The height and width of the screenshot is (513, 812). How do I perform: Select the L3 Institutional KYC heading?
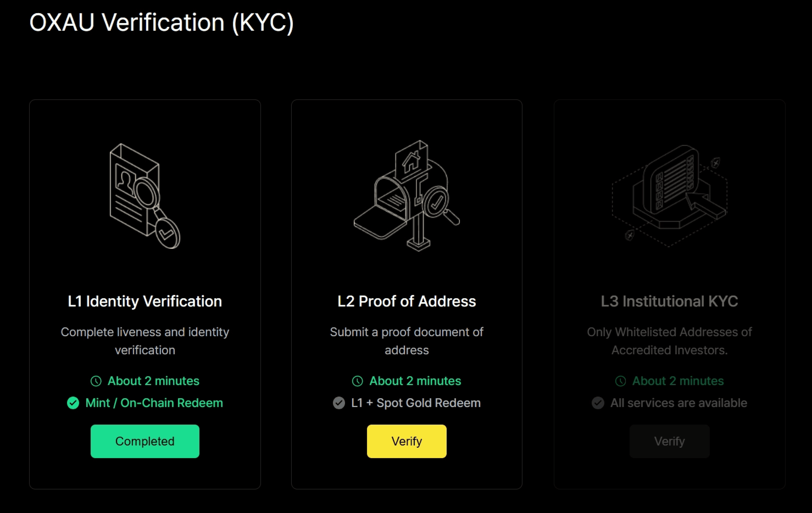669,301
